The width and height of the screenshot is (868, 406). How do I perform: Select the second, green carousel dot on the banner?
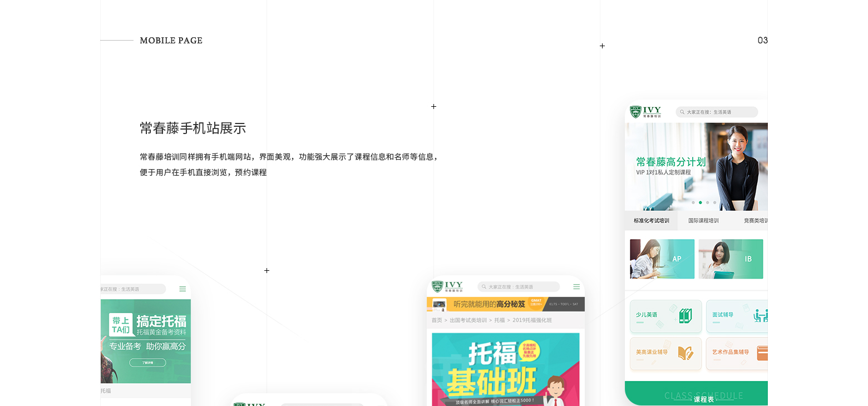click(700, 202)
